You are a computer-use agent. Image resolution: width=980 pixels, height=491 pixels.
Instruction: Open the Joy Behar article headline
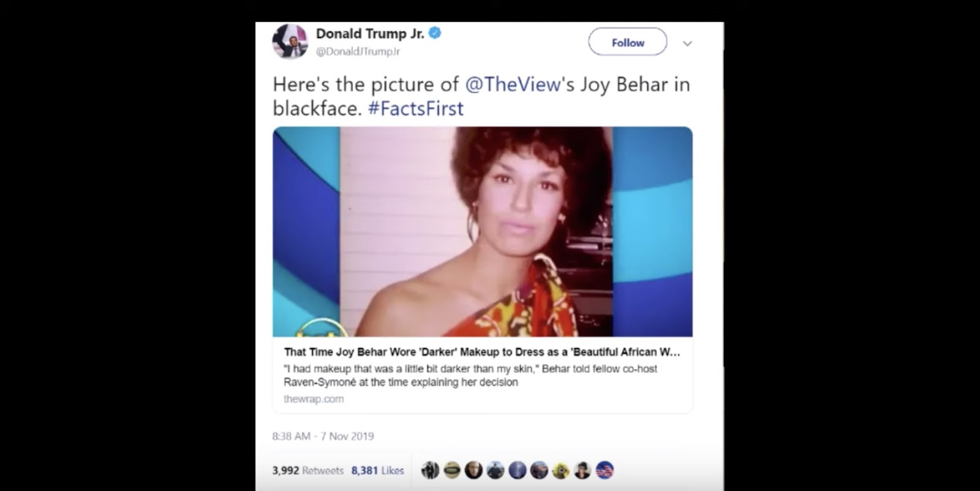pyautogui.click(x=482, y=352)
